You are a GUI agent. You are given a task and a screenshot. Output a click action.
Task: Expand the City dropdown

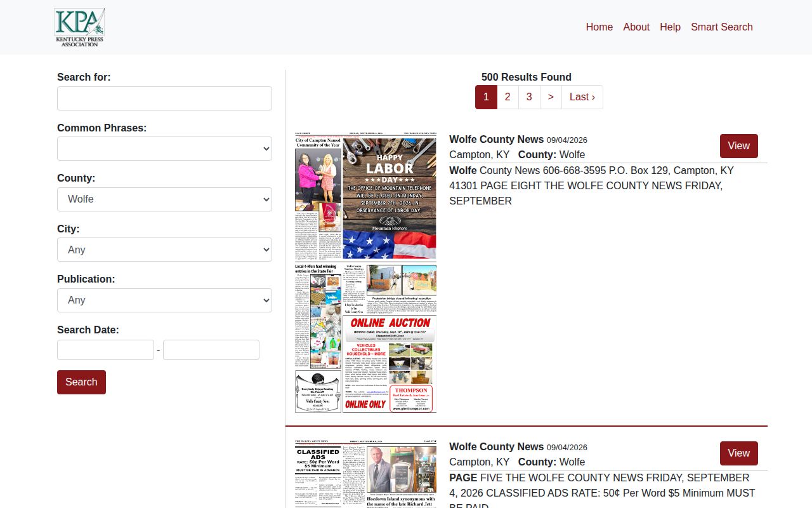(164, 250)
